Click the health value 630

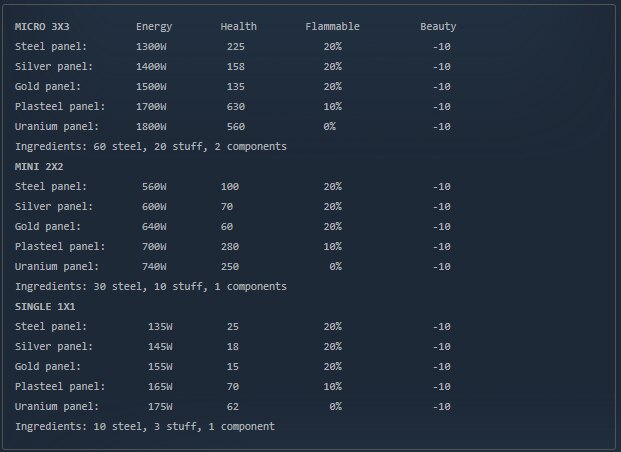click(x=236, y=107)
